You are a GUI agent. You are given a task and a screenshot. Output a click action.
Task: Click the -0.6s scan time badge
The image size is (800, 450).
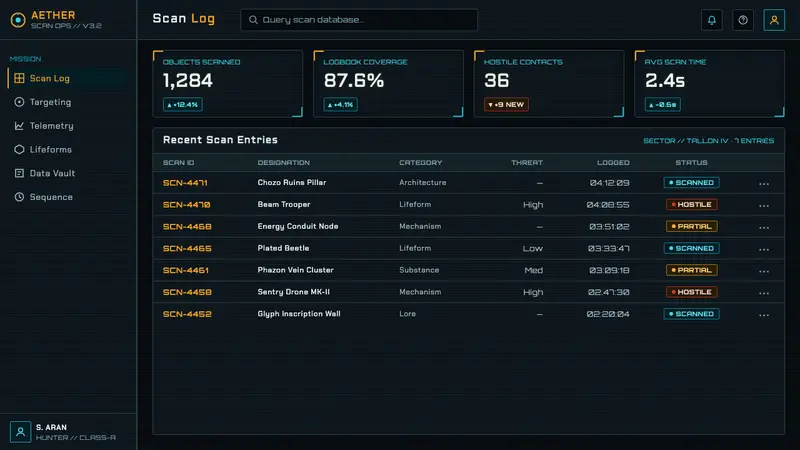click(x=662, y=105)
